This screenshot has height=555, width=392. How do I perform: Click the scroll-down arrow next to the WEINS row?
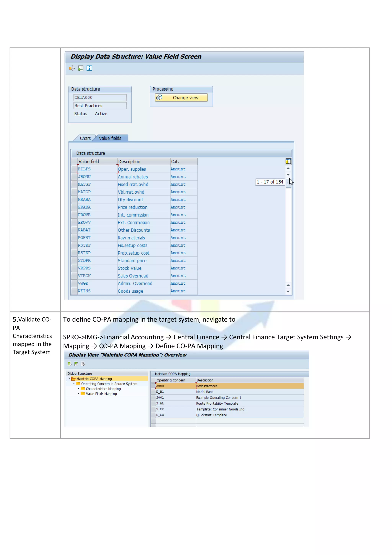pos(288,292)
